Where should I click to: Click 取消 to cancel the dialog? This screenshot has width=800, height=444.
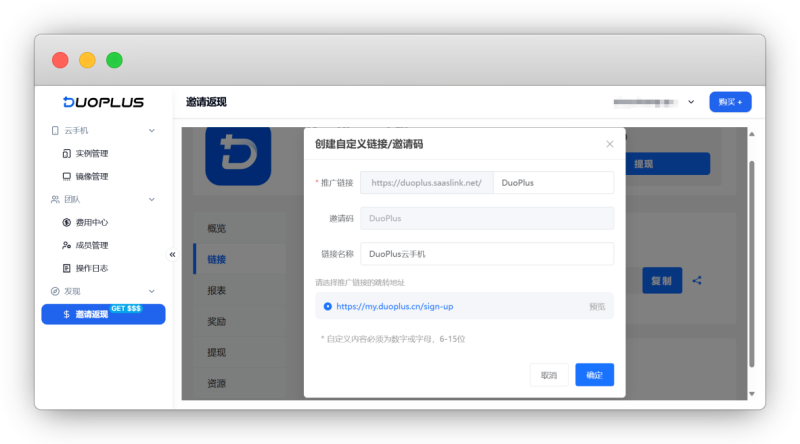[x=549, y=375]
